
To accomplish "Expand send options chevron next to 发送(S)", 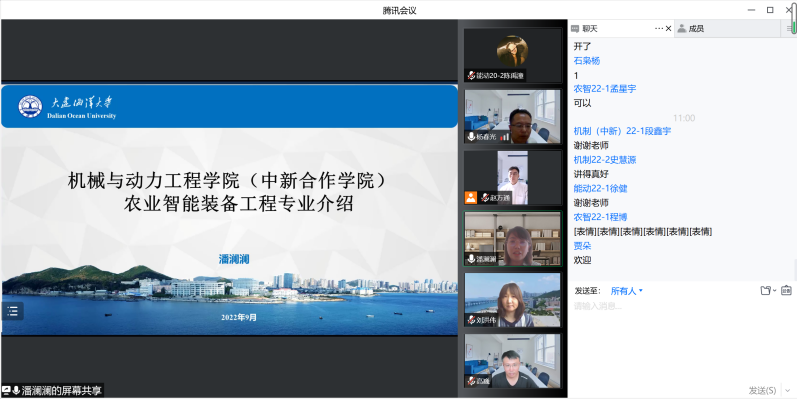I will (787, 390).
